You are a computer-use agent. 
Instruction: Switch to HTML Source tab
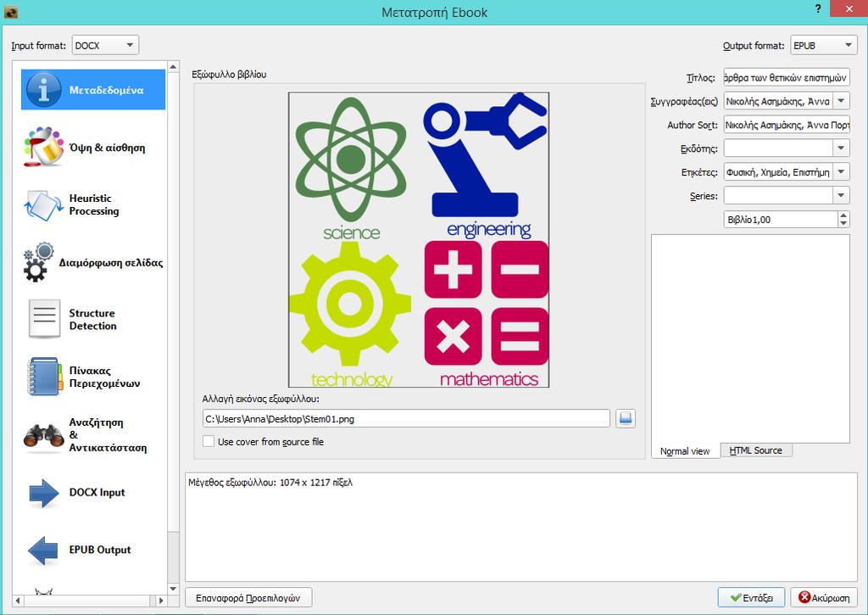click(x=755, y=450)
